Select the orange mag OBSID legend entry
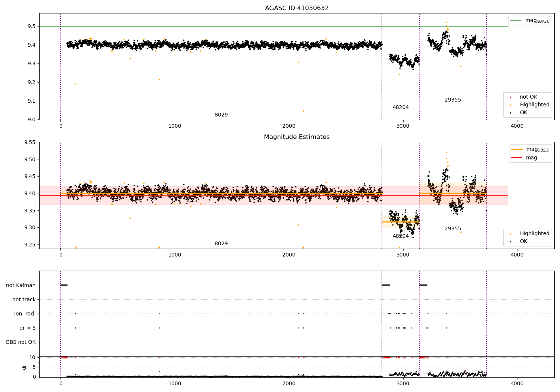This screenshot has height=392, width=560. [531, 149]
